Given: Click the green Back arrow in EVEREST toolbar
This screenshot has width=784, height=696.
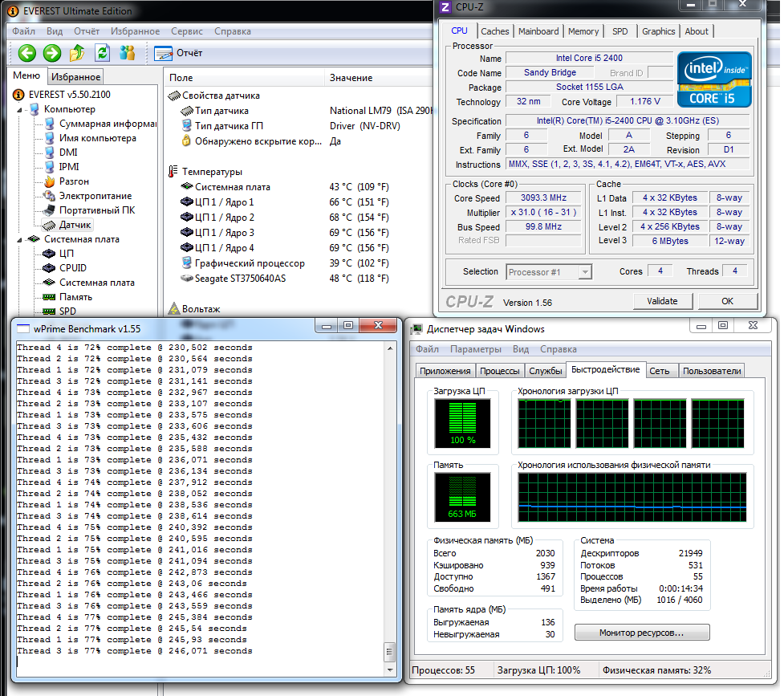Looking at the screenshot, I should pos(27,53).
